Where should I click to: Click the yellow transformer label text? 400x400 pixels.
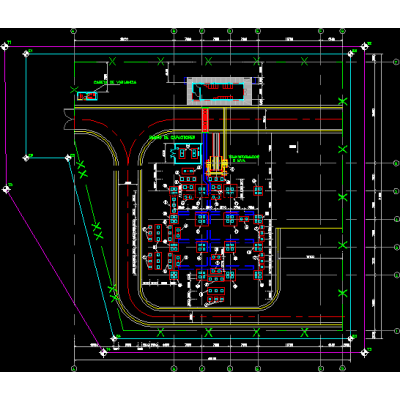[245, 158]
